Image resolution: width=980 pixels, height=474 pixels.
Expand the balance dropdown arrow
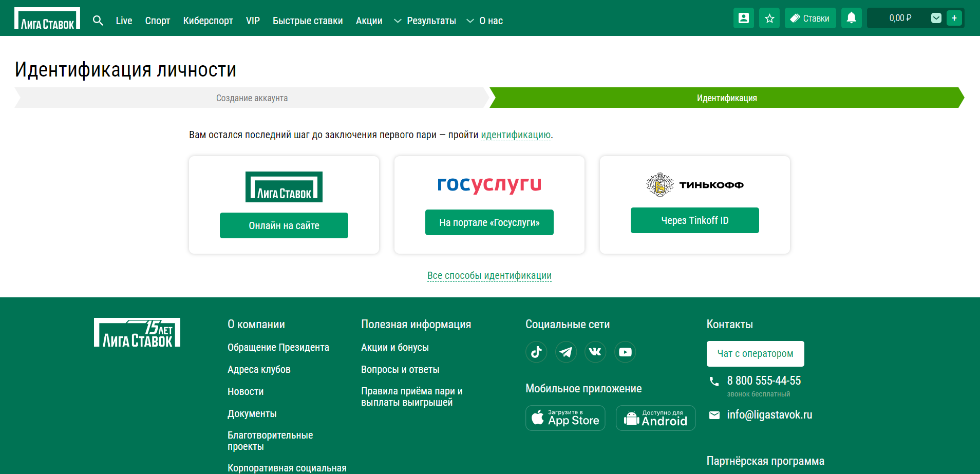tap(936, 18)
